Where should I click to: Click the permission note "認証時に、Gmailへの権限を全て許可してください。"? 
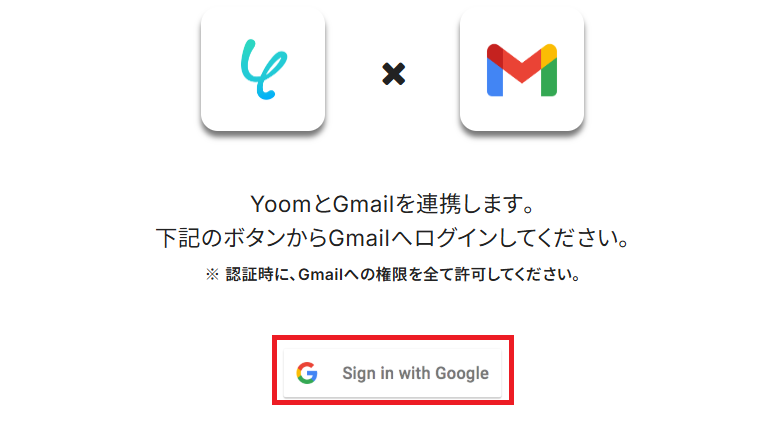pyautogui.click(x=403, y=275)
